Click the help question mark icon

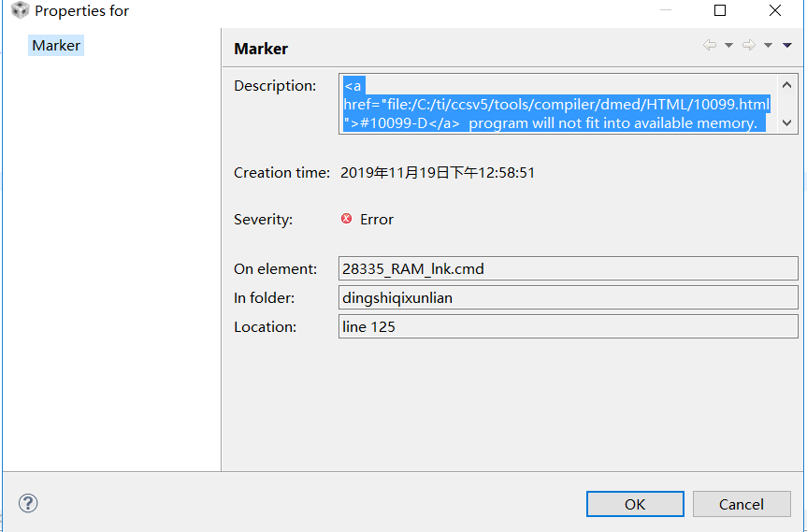pos(27,504)
